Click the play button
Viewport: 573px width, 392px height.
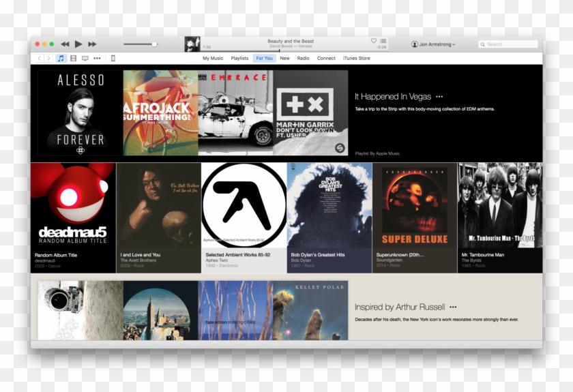pos(78,44)
